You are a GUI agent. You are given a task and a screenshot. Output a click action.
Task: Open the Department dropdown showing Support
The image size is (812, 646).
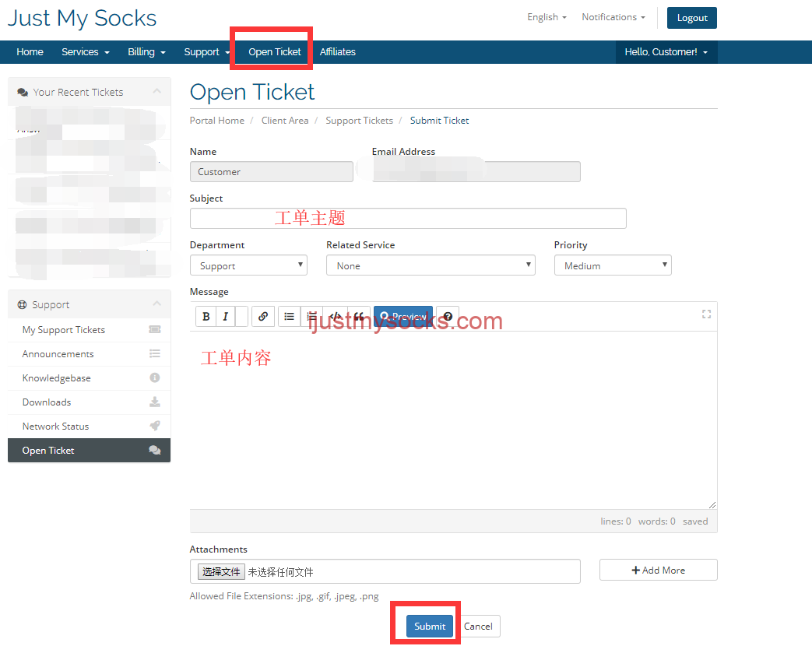(248, 265)
